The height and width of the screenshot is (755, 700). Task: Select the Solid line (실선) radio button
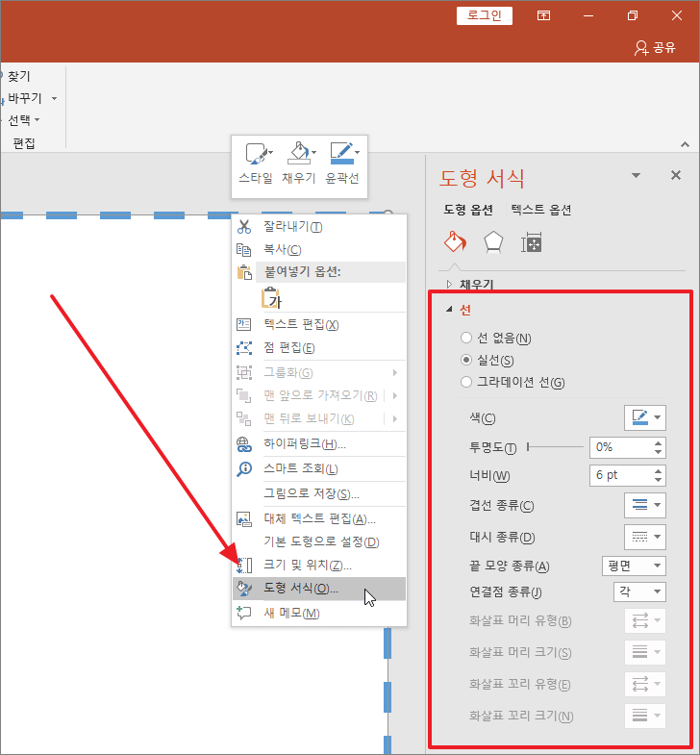pyautogui.click(x=466, y=360)
